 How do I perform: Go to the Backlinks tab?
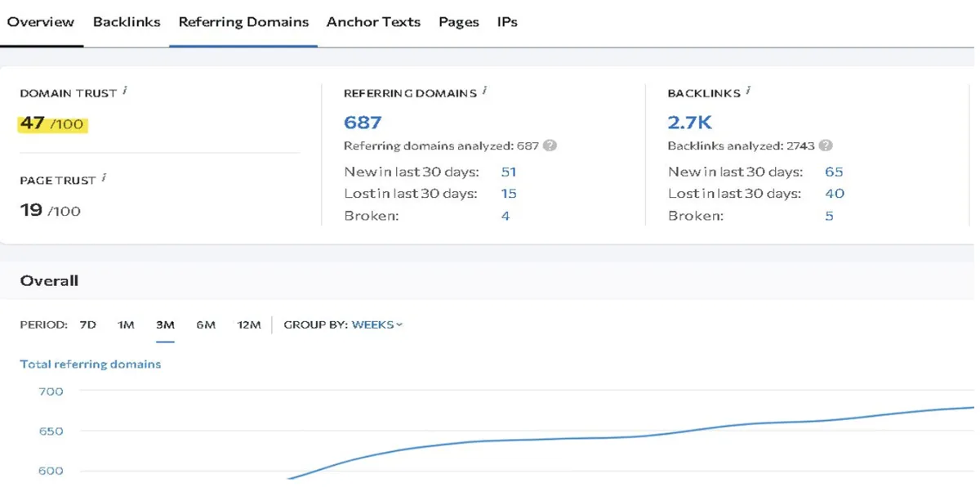tap(127, 22)
